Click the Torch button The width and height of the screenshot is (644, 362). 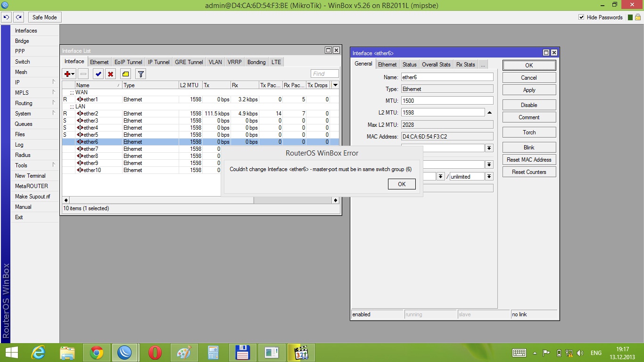[x=529, y=132]
